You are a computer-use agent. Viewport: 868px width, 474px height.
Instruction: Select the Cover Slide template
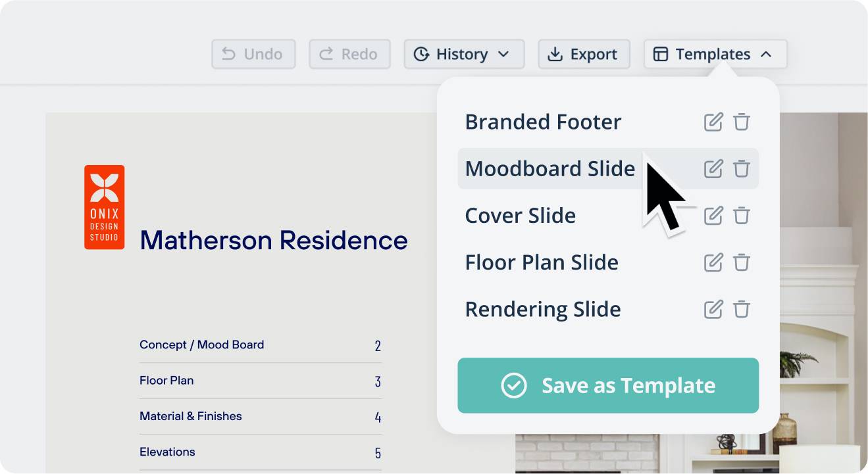tap(520, 216)
